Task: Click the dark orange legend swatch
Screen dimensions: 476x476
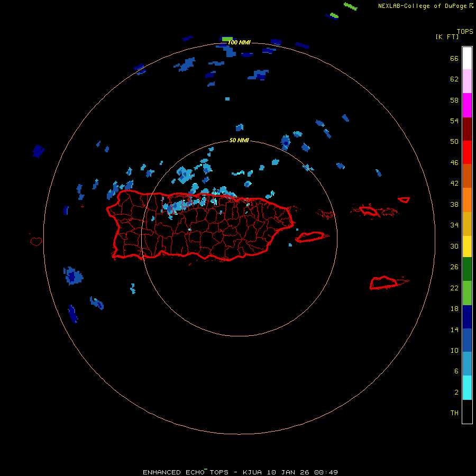Action: [467, 176]
